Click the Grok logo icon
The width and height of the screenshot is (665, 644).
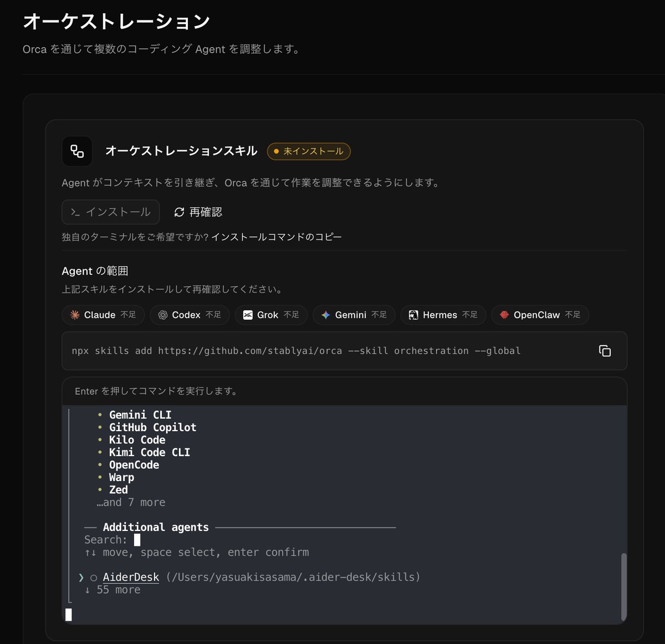pos(248,315)
